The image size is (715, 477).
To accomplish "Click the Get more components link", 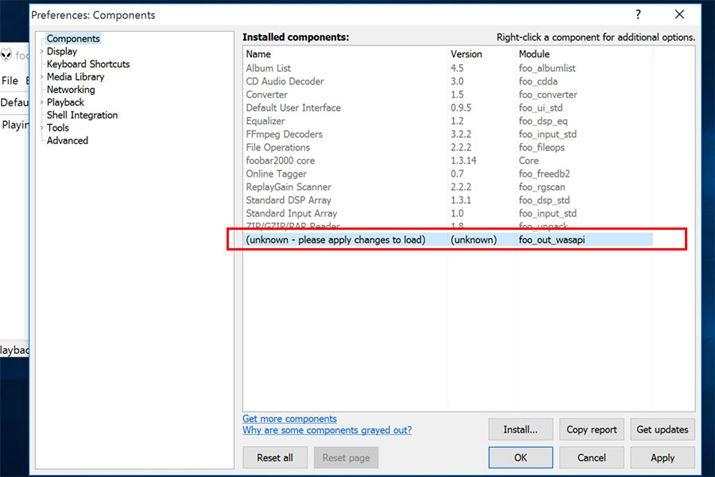I will [290, 418].
